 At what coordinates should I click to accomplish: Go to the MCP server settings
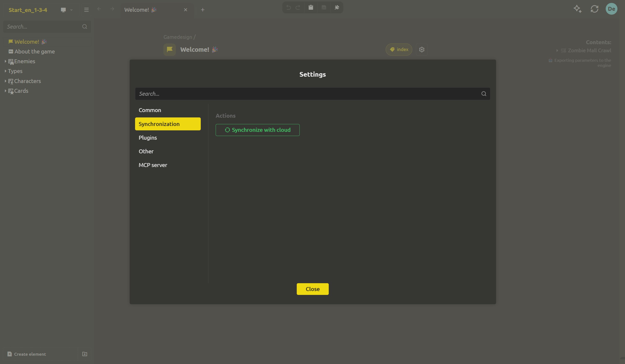(168, 165)
